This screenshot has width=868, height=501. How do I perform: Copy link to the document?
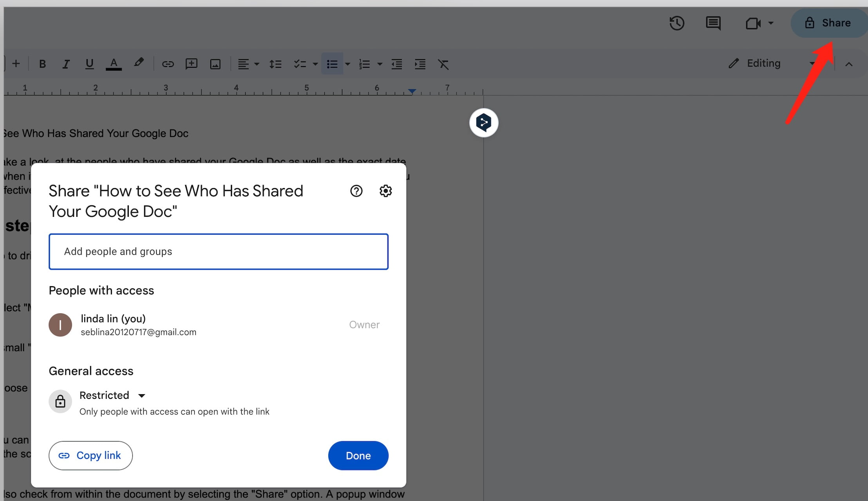click(x=90, y=456)
